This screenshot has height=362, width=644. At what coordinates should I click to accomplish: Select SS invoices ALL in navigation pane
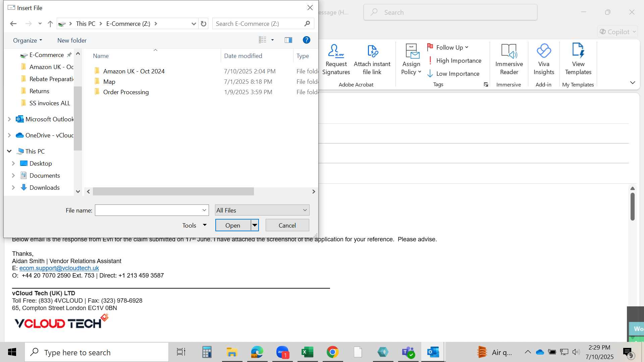click(50, 103)
